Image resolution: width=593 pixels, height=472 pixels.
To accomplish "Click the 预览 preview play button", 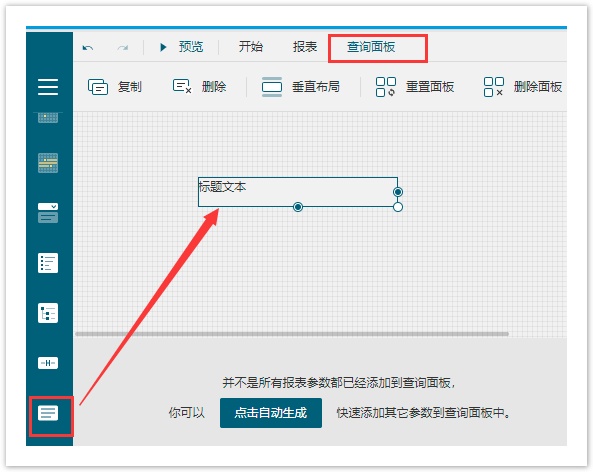I will (181, 47).
